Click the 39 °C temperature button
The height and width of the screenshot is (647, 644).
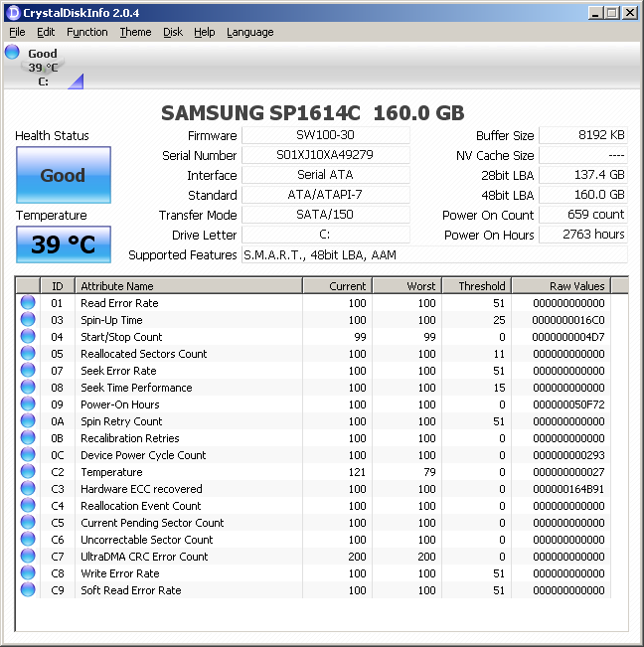(64, 244)
